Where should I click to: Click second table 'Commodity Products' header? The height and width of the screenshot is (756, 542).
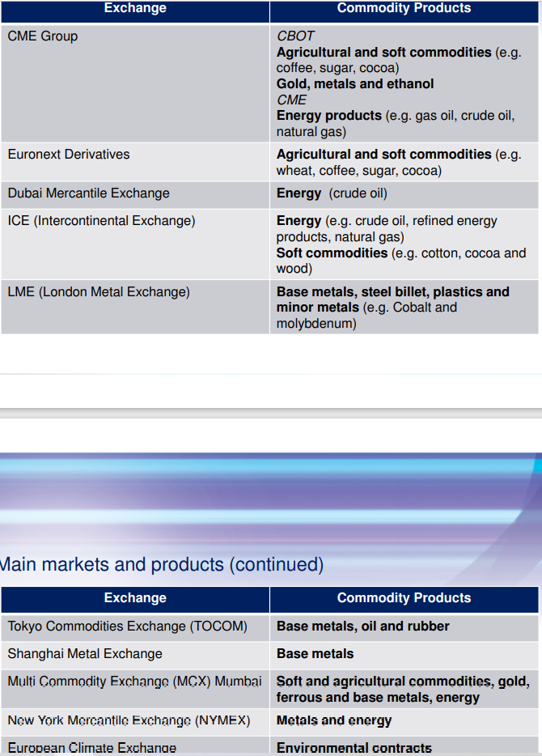404,599
